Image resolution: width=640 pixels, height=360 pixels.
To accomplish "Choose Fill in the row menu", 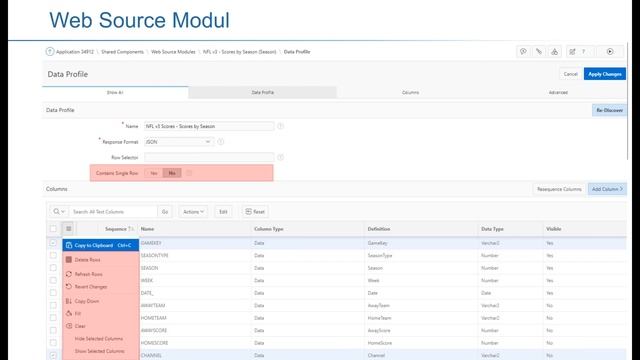I will 100,313.
